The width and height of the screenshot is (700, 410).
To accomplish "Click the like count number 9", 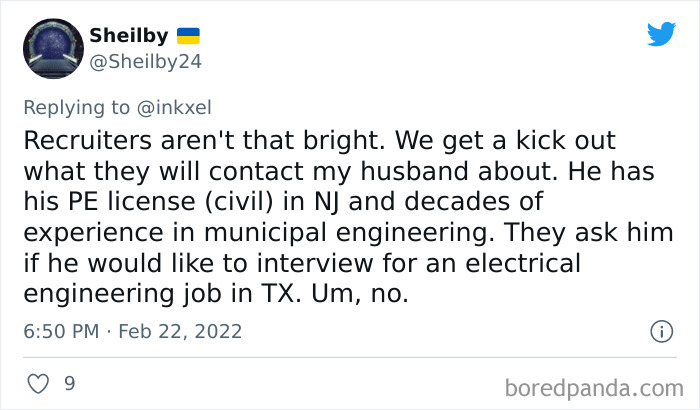I will 71,383.
